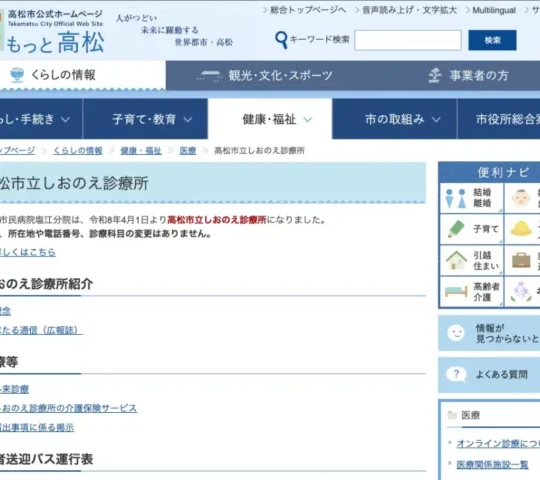Open the 音声読み上げ・文字拡大 link
Screen dimensions: 540x480
tap(409, 10)
